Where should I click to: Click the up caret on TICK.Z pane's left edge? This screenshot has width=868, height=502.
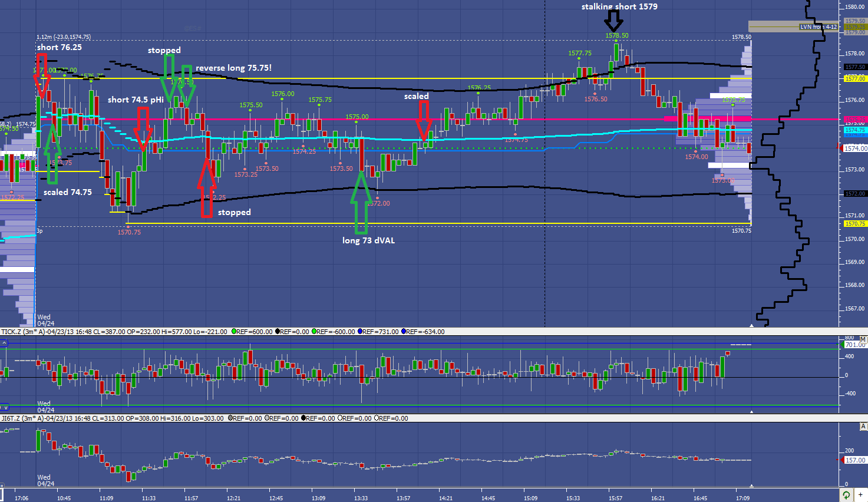click(4, 342)
